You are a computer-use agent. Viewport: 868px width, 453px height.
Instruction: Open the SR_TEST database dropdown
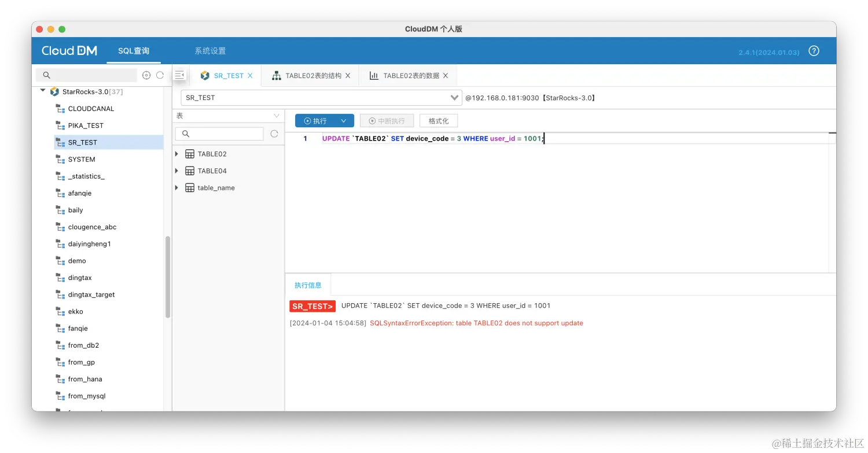(322, 98)
